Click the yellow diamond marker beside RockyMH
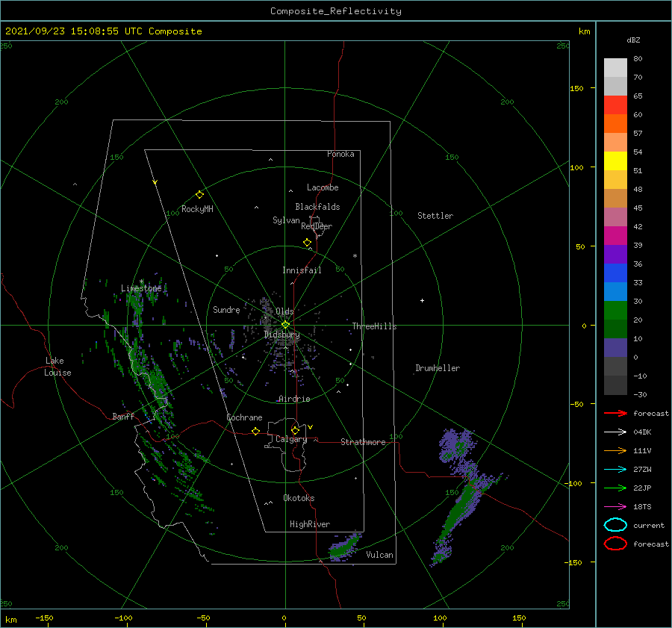This screenshot has height=628, width=672. click(x=199, y=195)
